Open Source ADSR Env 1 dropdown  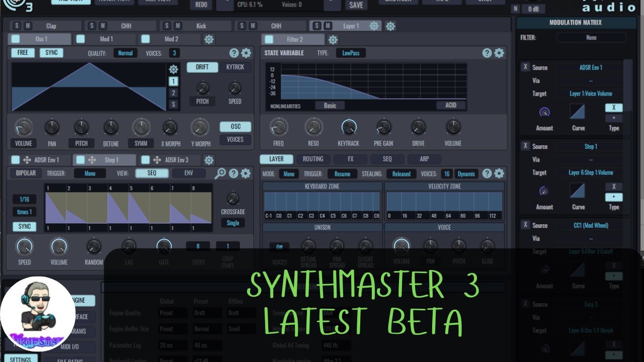591,67
